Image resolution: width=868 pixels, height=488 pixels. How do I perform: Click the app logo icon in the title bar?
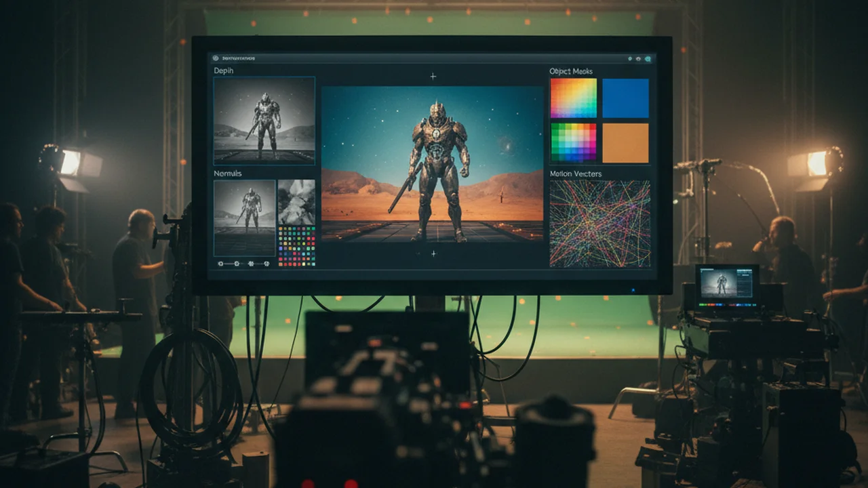click(215, 58)
